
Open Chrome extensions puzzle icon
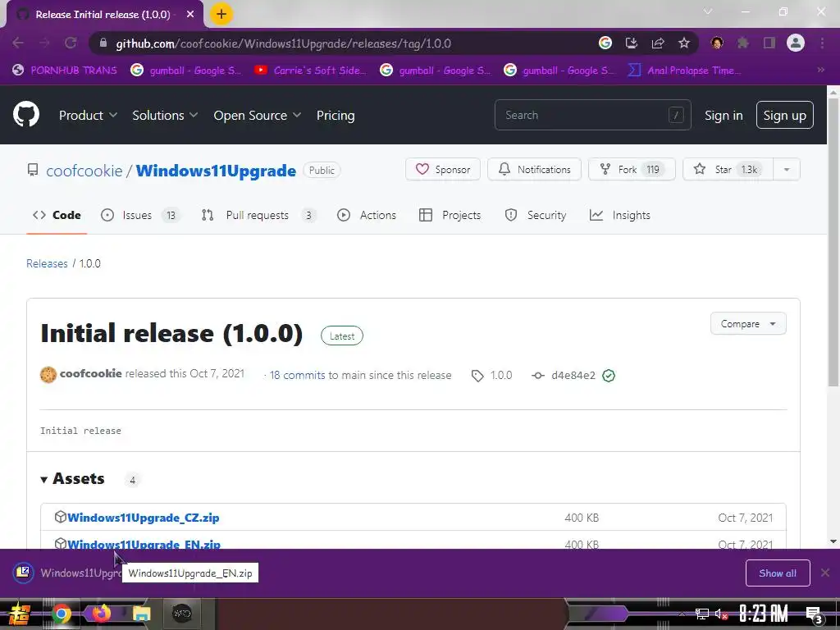(743, 43)
